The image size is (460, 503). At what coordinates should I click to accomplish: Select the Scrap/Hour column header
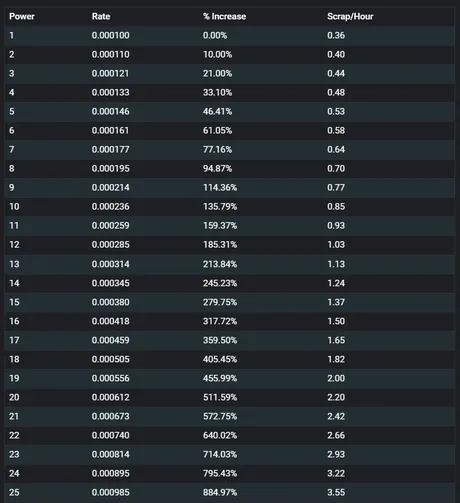pos(350,16)
